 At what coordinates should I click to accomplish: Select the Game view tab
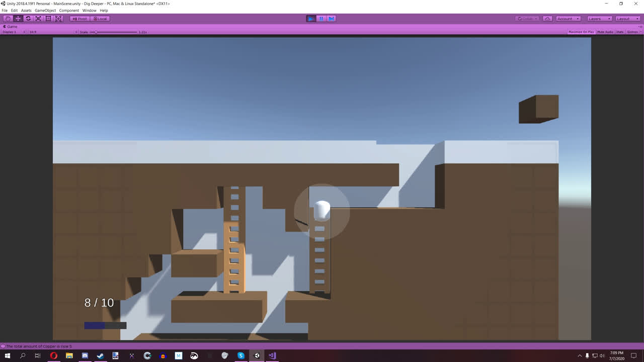[x=11, y=27]
